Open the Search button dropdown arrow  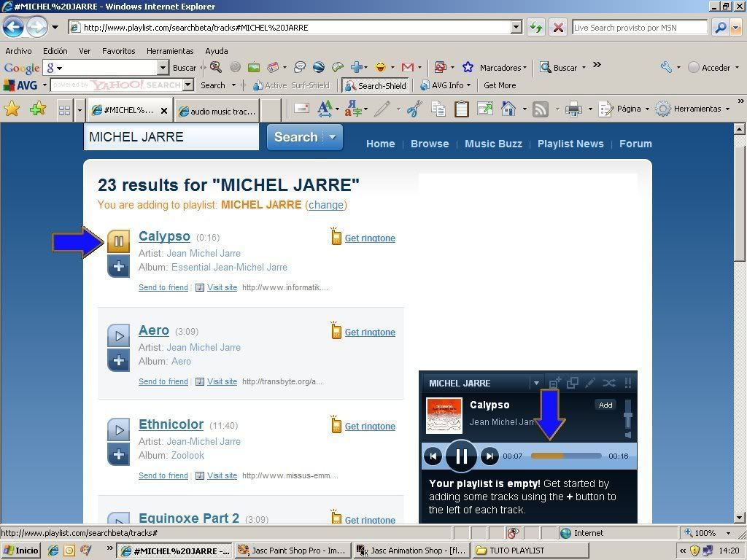click(333, 137)
